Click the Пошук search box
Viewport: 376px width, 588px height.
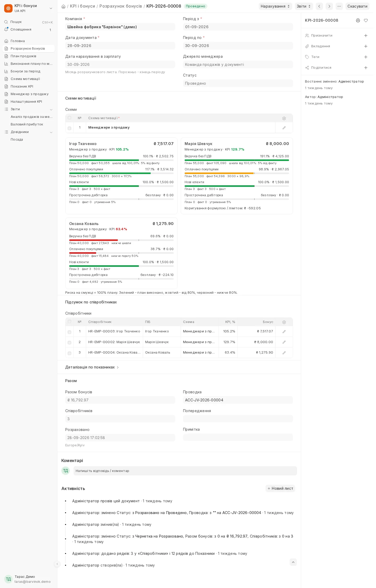coord(28,22)
